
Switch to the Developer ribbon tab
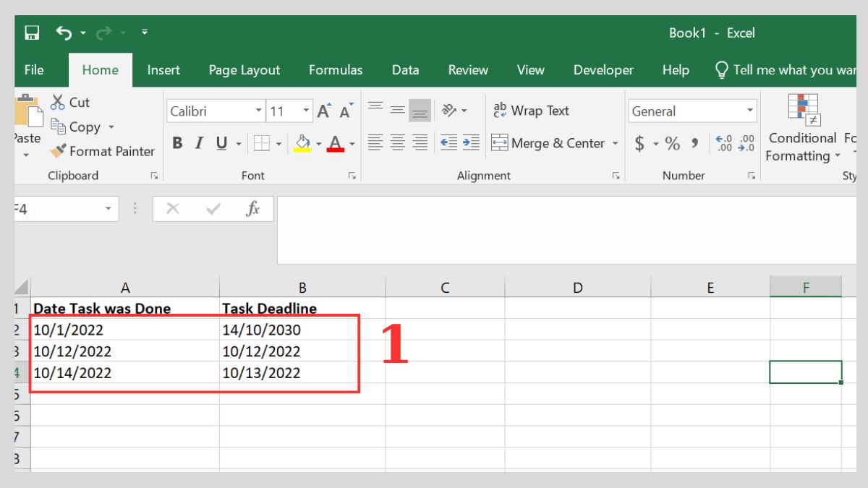[603, 69]
